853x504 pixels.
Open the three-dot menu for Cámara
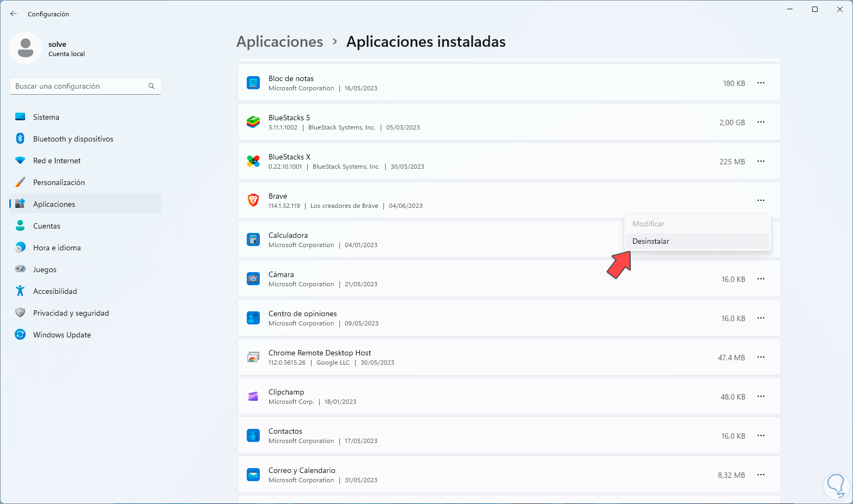pos(761,279)
